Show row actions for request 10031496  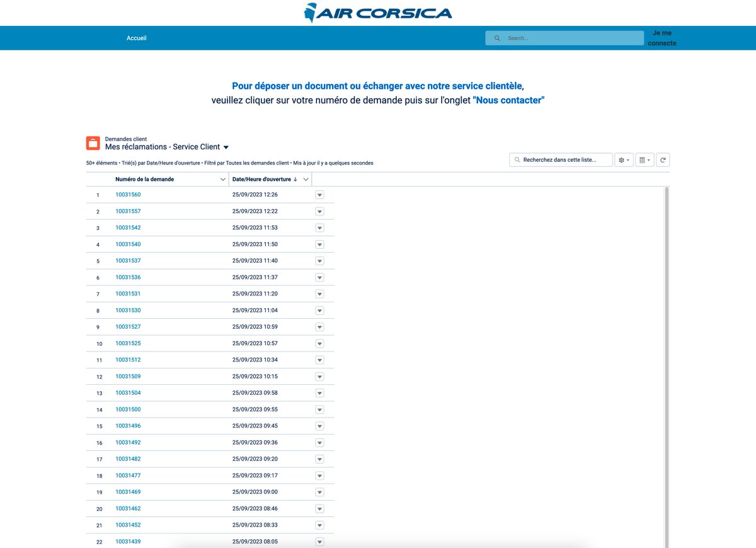319,426
